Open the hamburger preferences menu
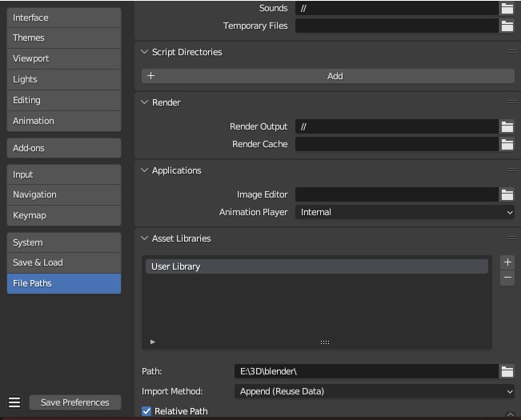This screenshot has height=420, width=521. pos(14,402)
